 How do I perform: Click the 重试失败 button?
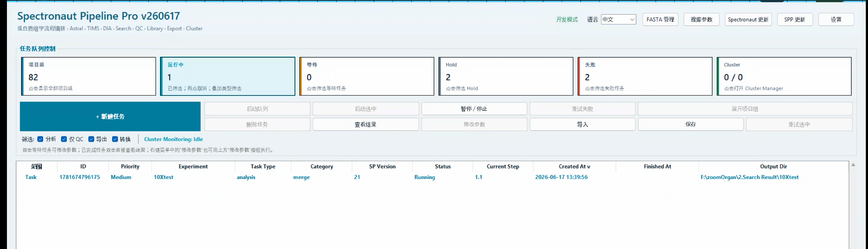pyautogui.click(x=582, y=109)
